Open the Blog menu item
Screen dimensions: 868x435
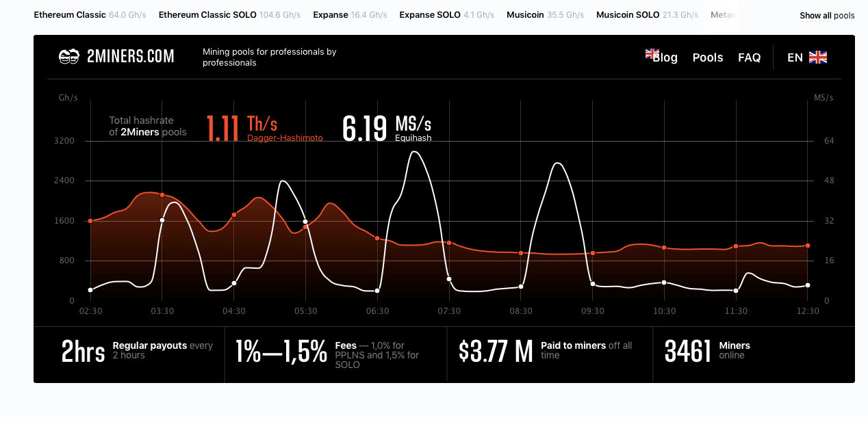tap(665, 57)
